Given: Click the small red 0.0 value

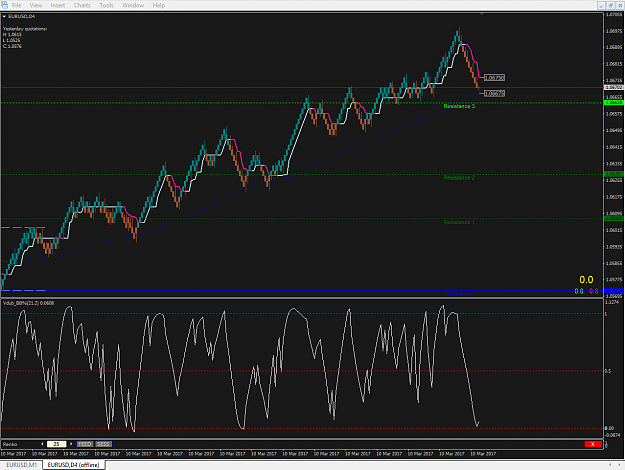Looking at the screenshot, I should click(594, 291).
